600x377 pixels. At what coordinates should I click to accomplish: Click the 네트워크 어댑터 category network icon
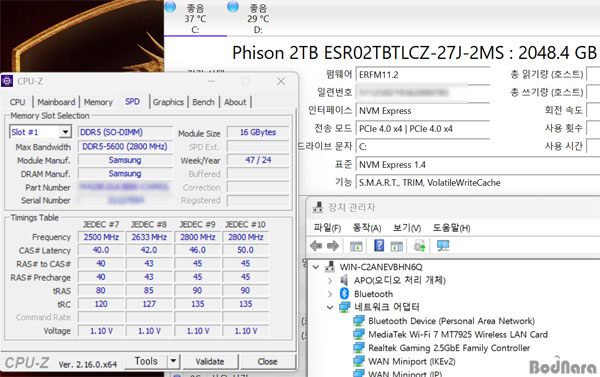coord(344,307)
